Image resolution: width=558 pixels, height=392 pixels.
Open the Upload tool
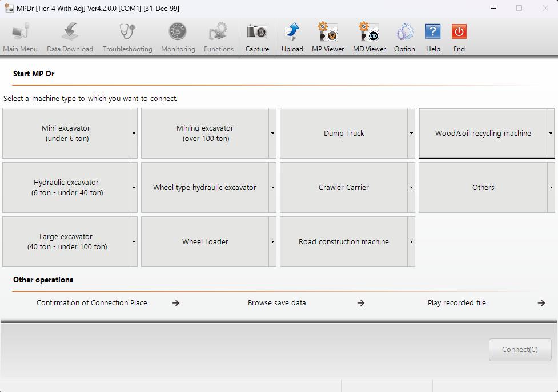(292, 32)
